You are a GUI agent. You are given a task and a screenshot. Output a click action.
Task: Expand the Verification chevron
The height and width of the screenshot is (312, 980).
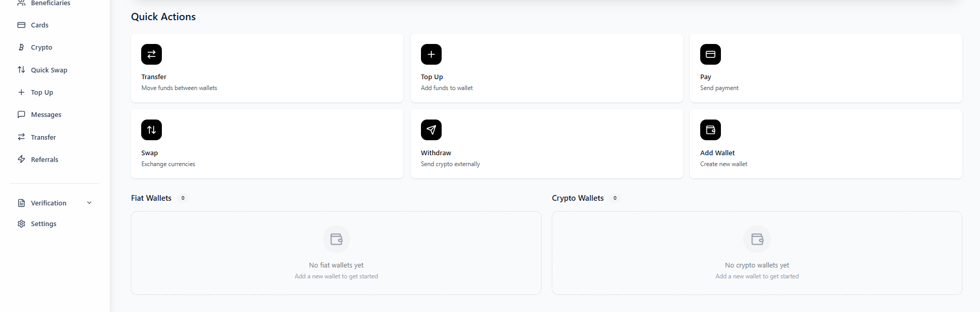[89, 203]
